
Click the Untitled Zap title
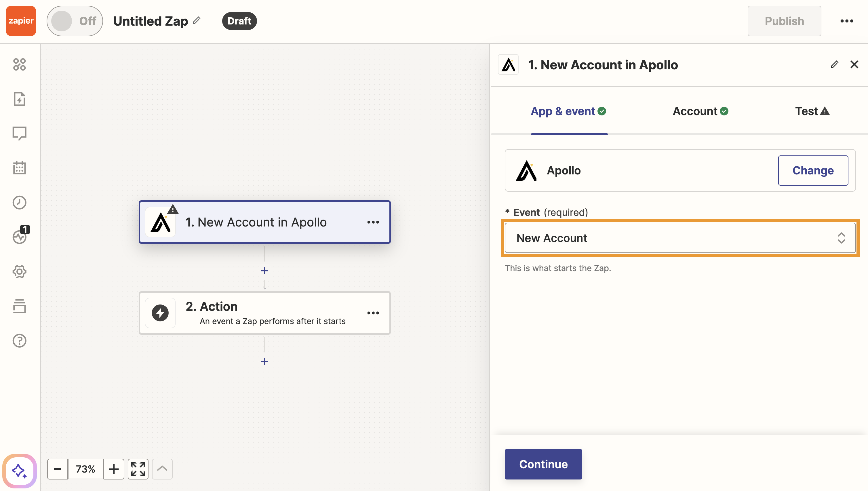click(x=151, y=21)
